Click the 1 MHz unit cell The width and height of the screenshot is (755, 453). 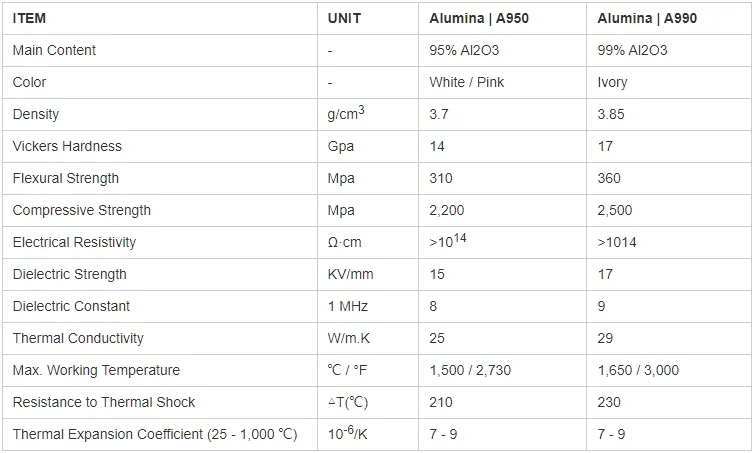tap(348, 306)
